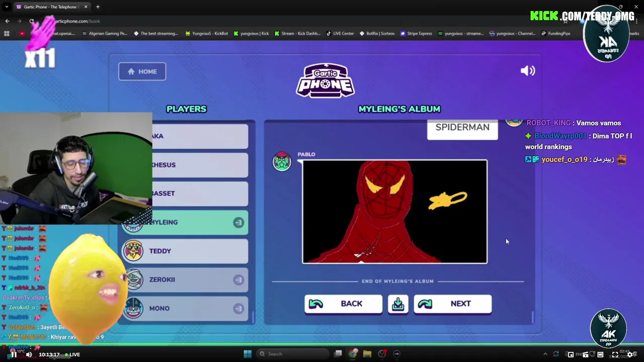The image size is (644, 362).
Task: Click the album icon on MONO's row
Action: (x=238, y=308)
